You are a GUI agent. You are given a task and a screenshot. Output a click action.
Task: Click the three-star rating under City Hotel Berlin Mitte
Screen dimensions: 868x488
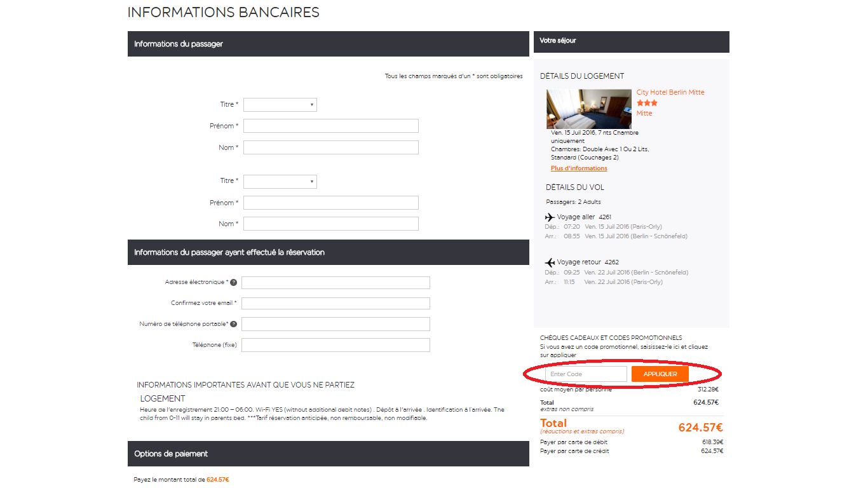click(646, 102)
